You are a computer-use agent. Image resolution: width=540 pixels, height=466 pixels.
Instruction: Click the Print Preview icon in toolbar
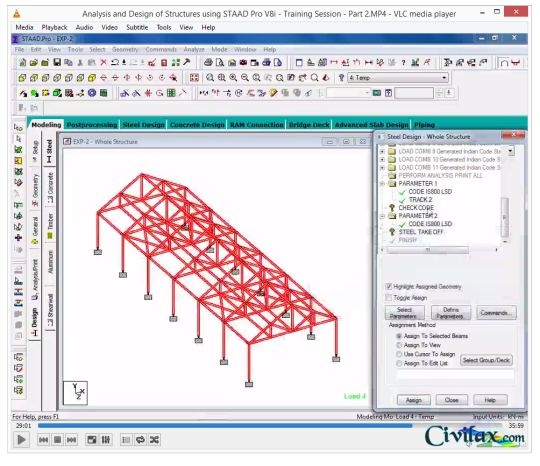(x=220, y=62)
